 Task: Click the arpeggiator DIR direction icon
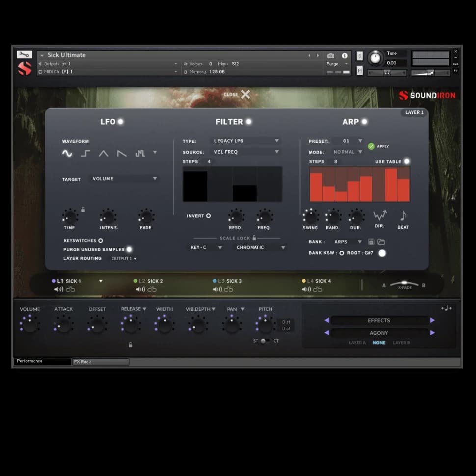[x=379, y=216]
